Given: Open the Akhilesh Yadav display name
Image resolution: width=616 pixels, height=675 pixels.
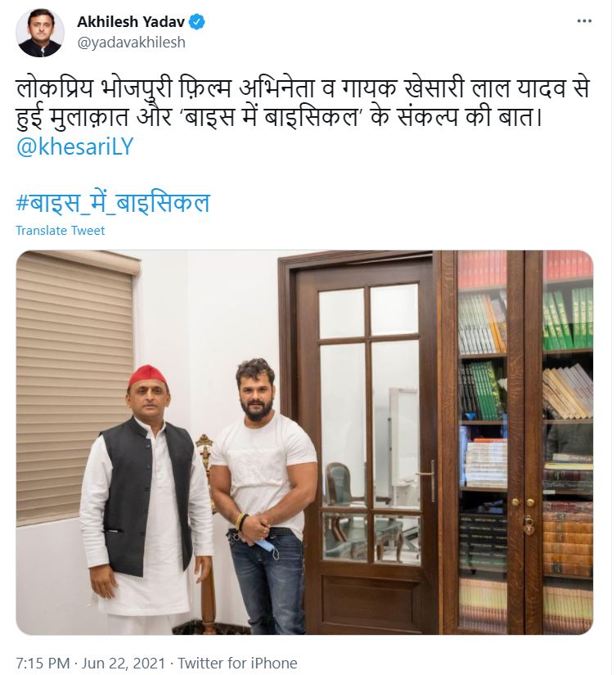Looking at the screenshot, I should (131, 21).
